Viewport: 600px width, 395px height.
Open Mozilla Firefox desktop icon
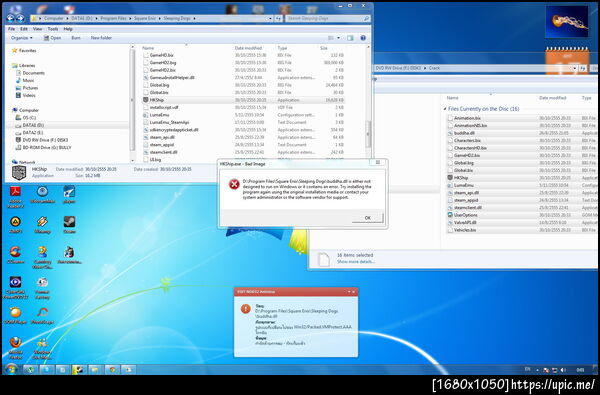pos(15,348)
